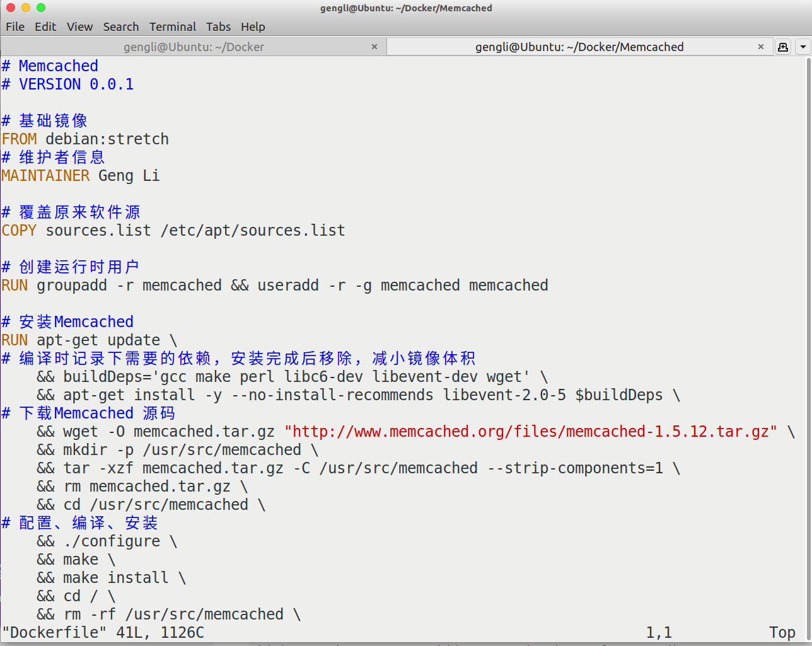Viewport: 812px width, 646px height.
Task: Open the Tabs menu
Action: coord(218,26)
